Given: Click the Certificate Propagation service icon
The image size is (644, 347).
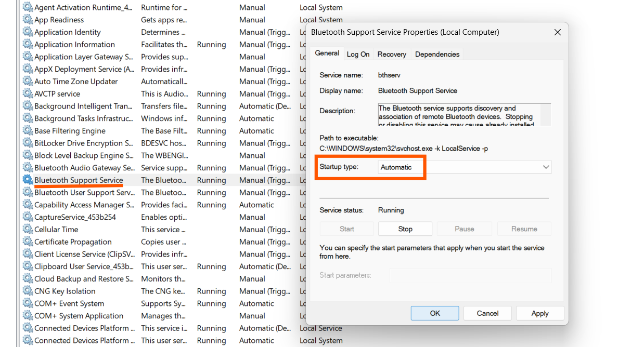Looking at the screenshot, I should pyautogui.click(x=27, y=242).
